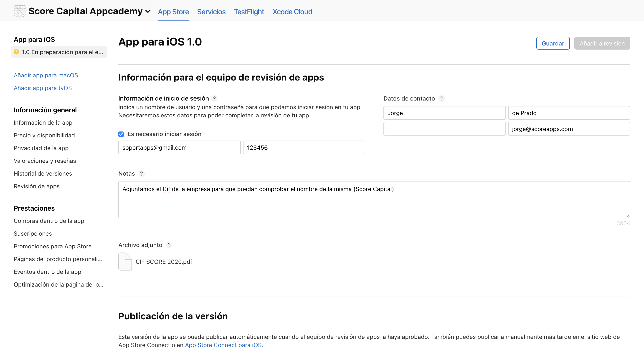Click the username field with soportapps@gmail.com
Viewport: 644px width, 358px height.
click(179, 147)
